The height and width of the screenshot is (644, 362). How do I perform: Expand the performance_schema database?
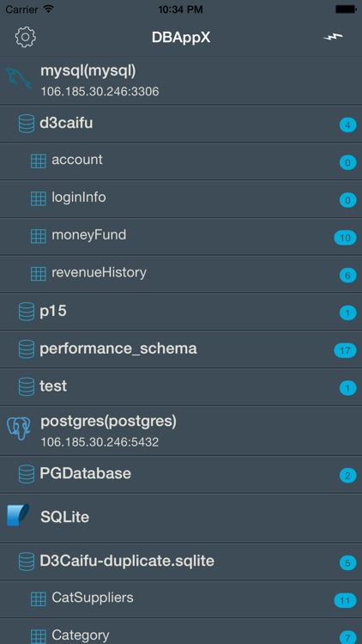(x=181, y=349)
